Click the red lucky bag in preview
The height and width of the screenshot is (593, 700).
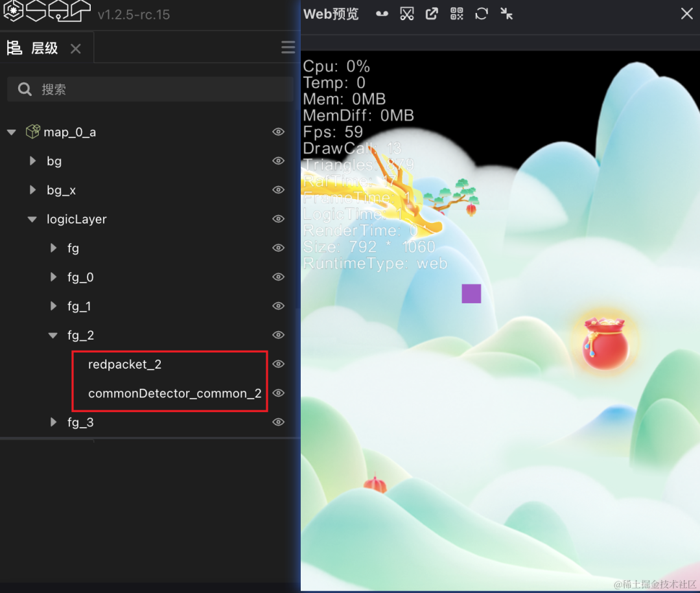pos(605,343)
